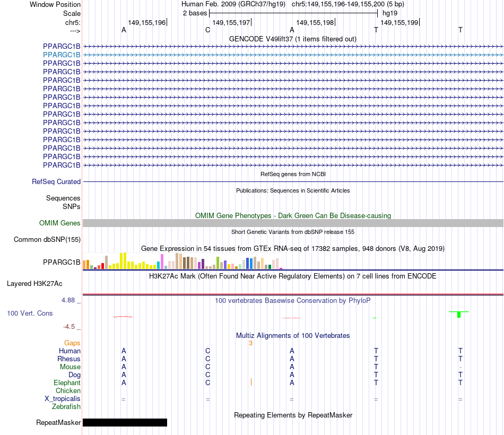Click the Layered H3K27Ac label
Viewport: 504px width, 435px height.
click(x=34, y=284)
